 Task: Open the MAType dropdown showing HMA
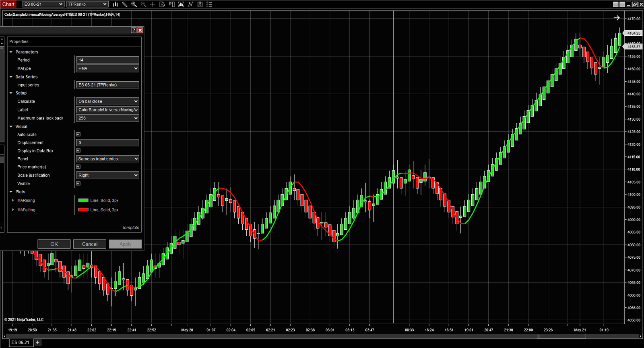pyautogui.click(x=107, y=68)
